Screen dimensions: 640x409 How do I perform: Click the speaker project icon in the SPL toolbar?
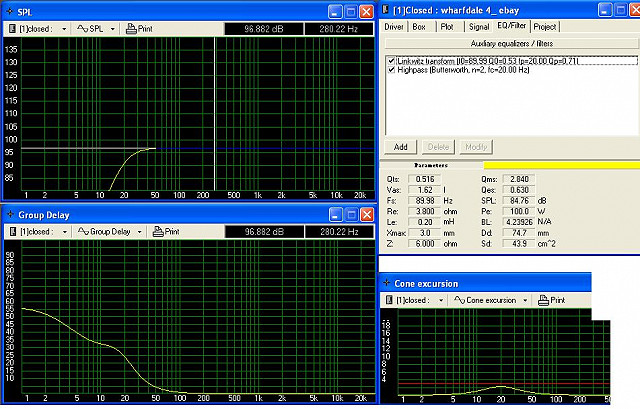[10, 29]
